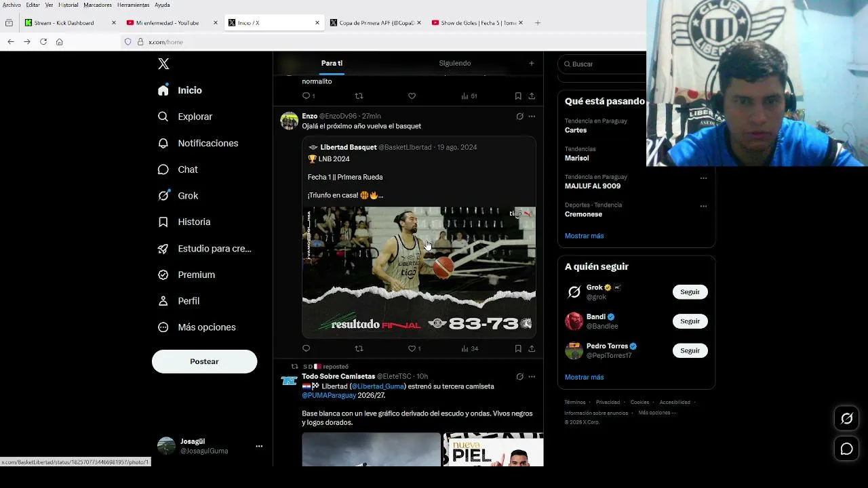
Task: Open the Marcadores menu
Action: tap(98, 5)
